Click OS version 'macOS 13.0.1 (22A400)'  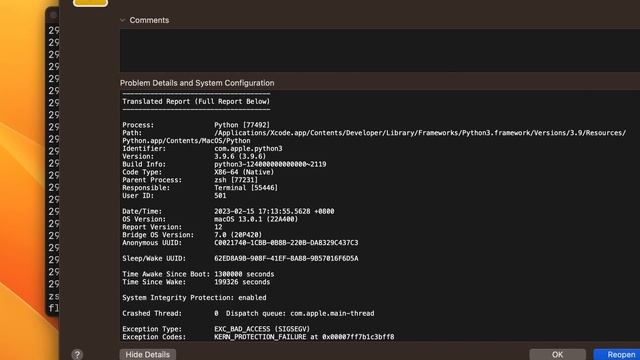[x=256, y=219]
